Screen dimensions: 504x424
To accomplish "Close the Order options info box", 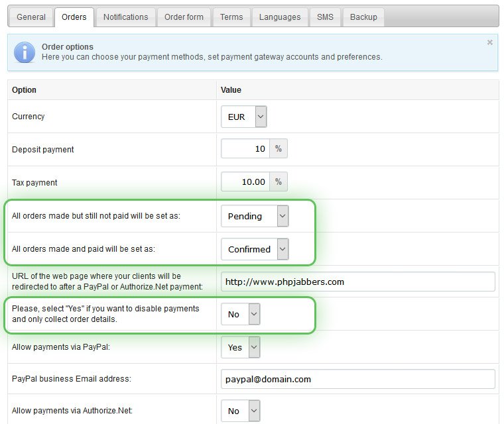I will click(490, 42).
